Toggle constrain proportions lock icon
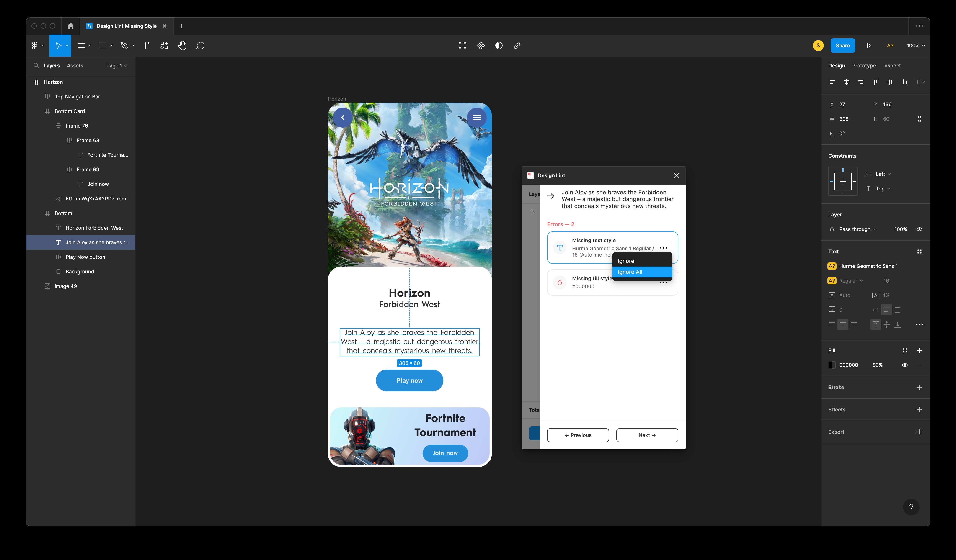Image resolution: width=956 pixels, height=560 pixels. point(920,119)
